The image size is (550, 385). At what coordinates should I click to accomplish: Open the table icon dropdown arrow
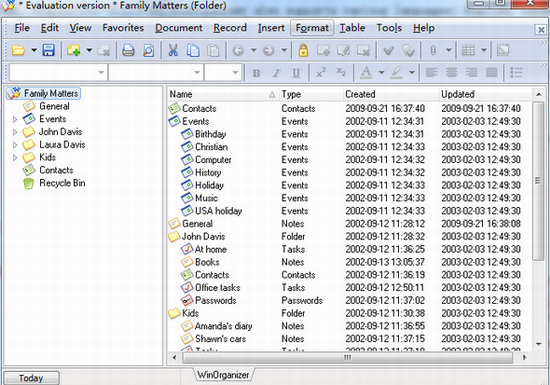(484, 50)
